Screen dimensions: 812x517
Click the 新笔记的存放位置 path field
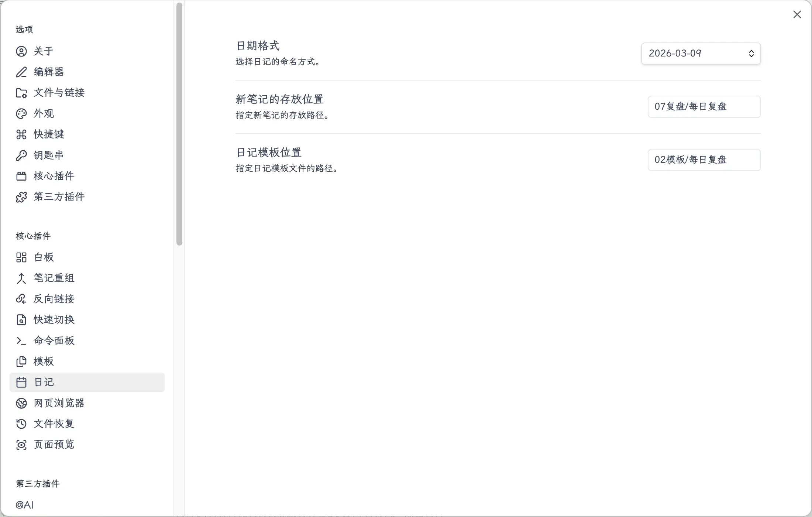[704, 107]
